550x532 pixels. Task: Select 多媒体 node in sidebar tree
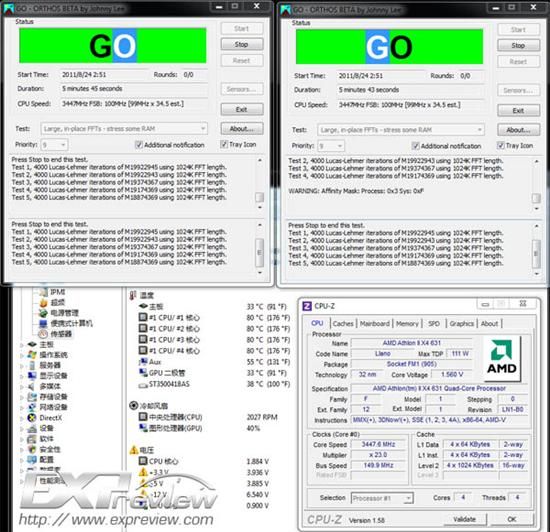click(45, 386)
